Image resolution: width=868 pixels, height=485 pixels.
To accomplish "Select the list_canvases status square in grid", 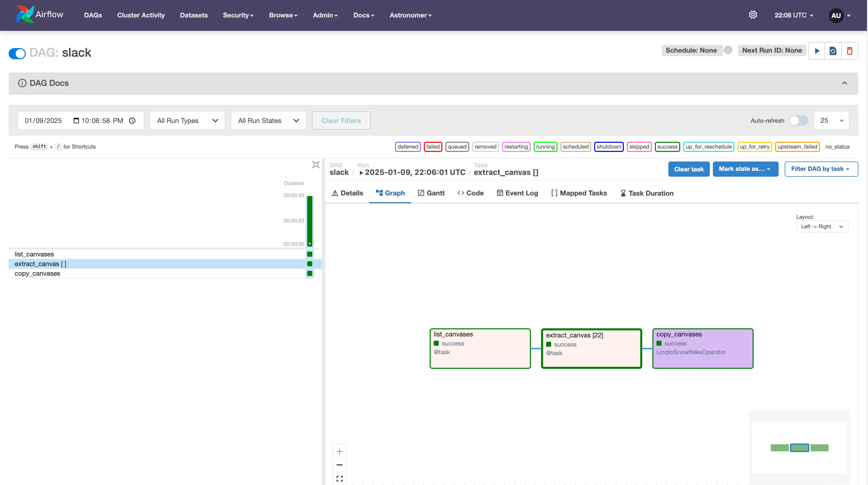I will click(309, 254).
